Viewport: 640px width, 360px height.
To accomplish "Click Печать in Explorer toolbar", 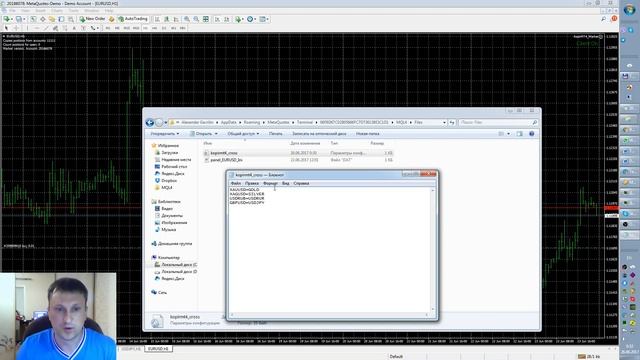I will coord(276,133).
